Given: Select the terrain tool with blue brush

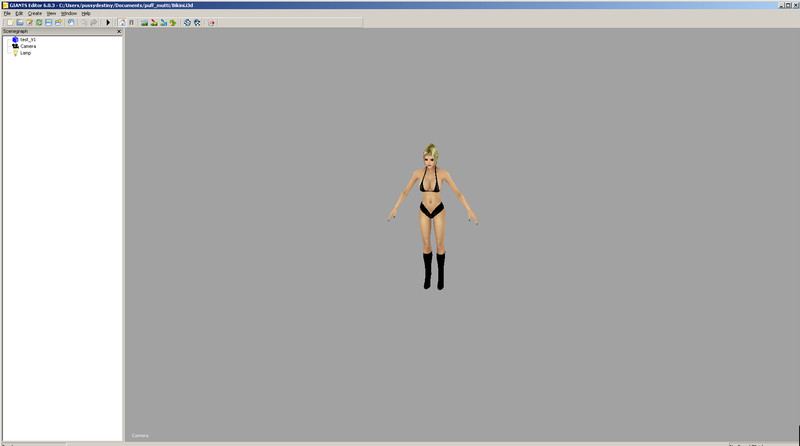Looking at the screenshot, I should tap(163, 22).
